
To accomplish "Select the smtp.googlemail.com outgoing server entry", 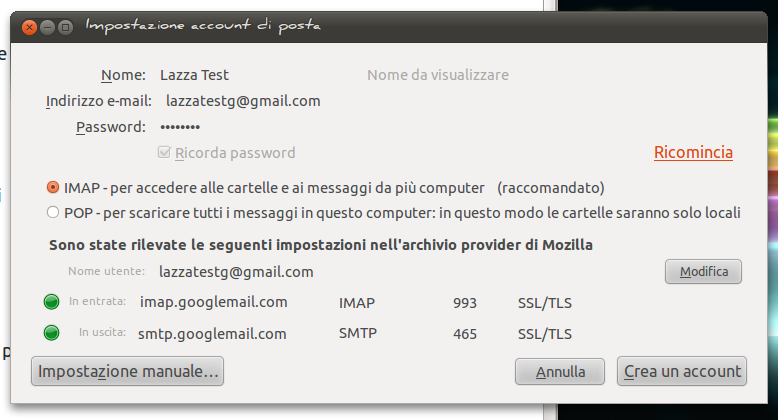I will 213,334.
